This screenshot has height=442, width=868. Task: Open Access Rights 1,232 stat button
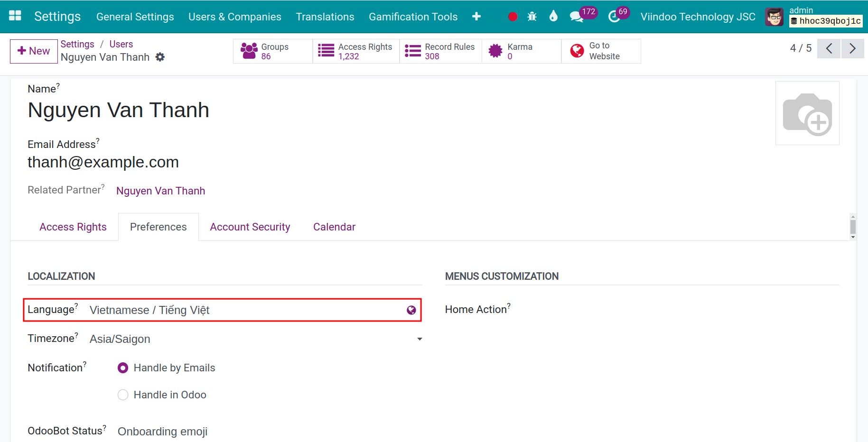pos(356,51)
